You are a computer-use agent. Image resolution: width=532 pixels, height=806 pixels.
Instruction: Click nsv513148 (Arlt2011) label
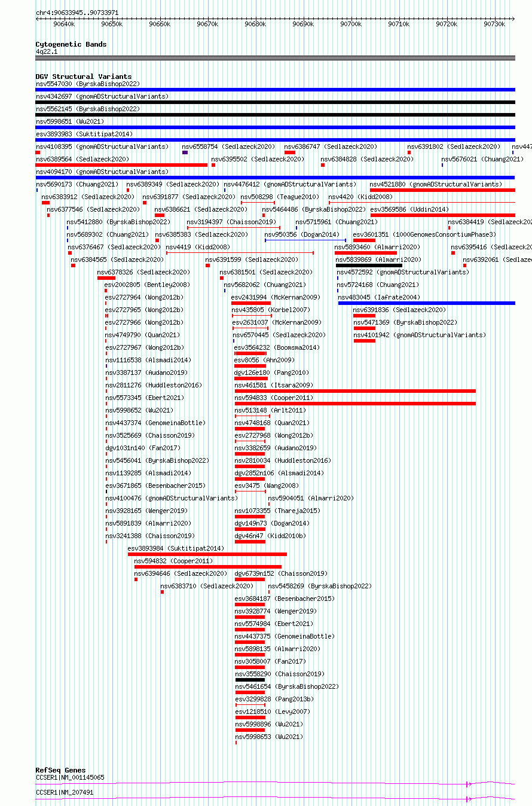pos(270,410)
